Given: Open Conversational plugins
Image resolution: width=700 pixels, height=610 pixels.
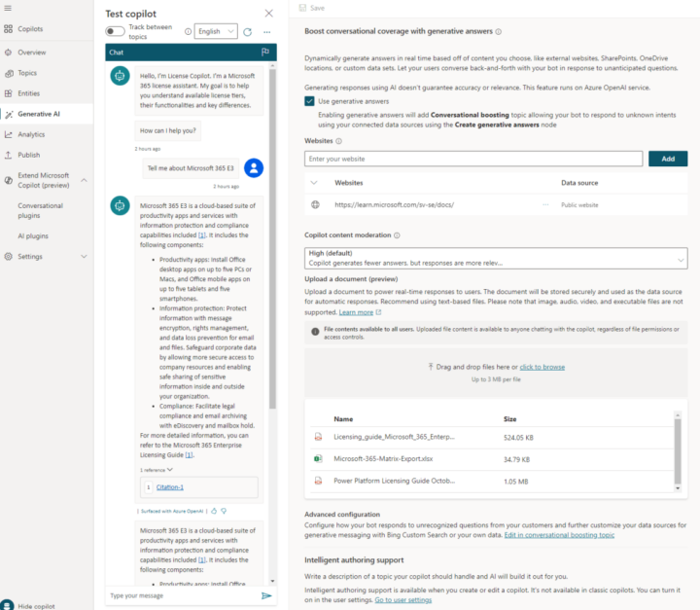Looking at the screenshot, I should tap(40, 210).
